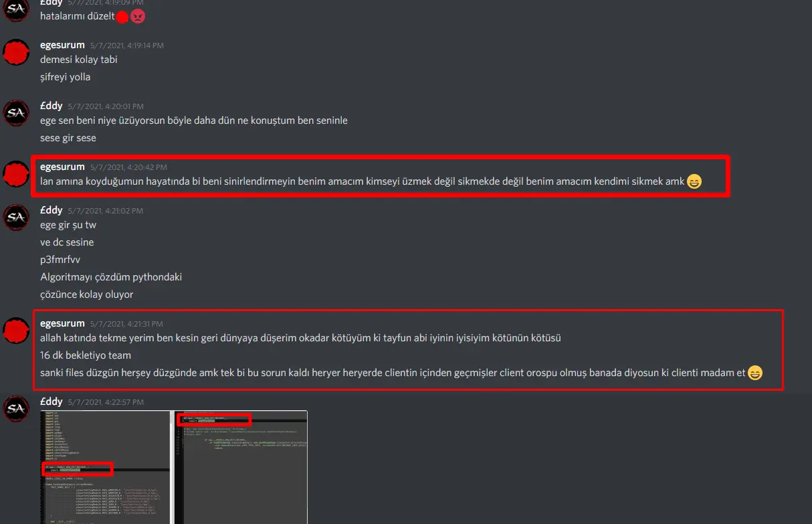Click username £ddy at 4:20:01 PM

pos(52,106)
